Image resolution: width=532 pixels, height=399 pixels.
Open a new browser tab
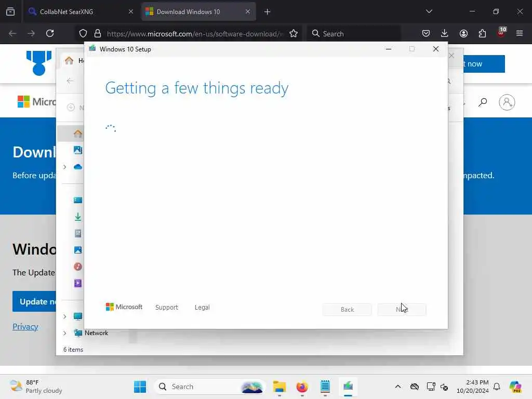(268, 12)
